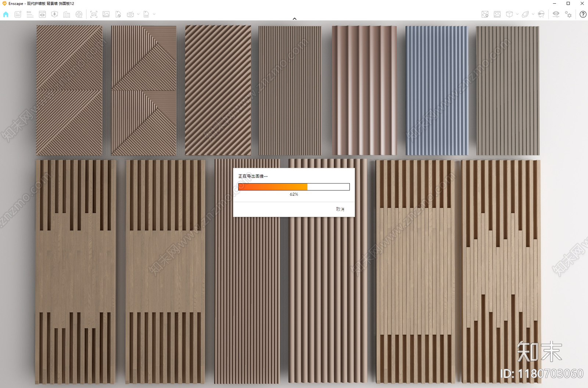Expand the 360 panorama dropdown arrow
Screen dimensions: 588x388
pos(138,14)
